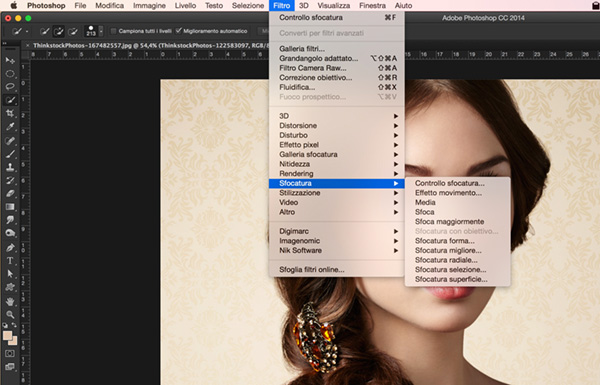Open the Apple menu
Screen dimensions: 600x385
(14, 6)
